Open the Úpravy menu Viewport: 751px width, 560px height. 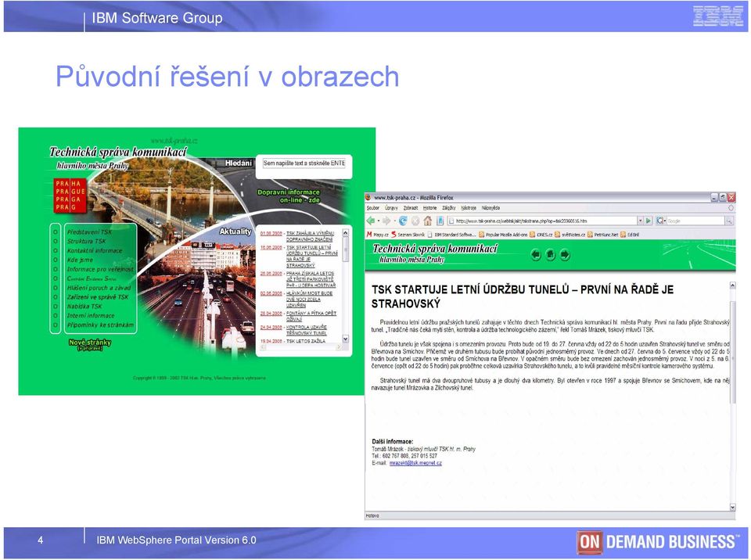[391, 208]
